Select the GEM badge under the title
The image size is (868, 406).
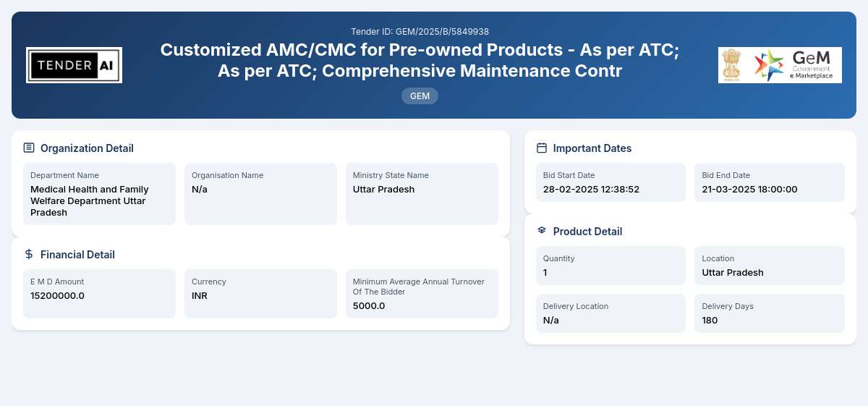(x=420, y=96)
